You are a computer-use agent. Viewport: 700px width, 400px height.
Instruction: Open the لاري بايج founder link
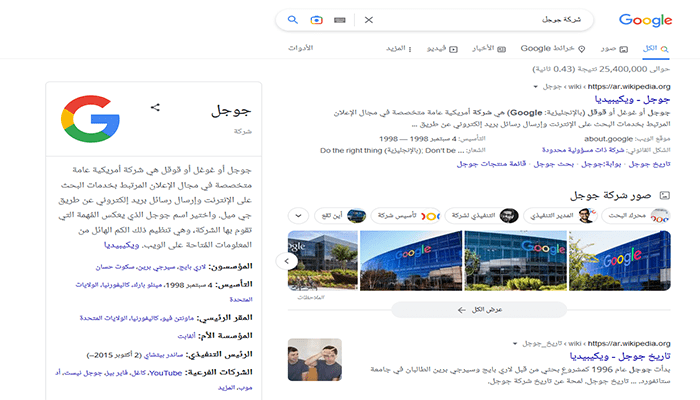192,267
